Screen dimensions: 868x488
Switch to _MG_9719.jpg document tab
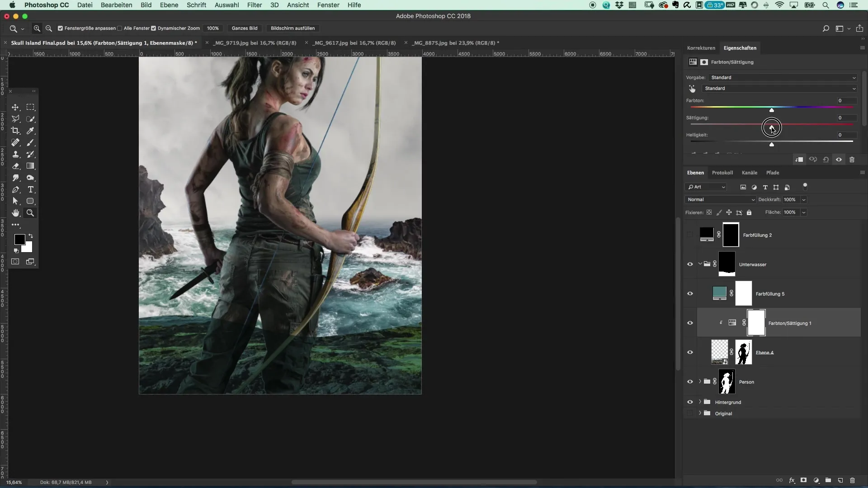255,43
